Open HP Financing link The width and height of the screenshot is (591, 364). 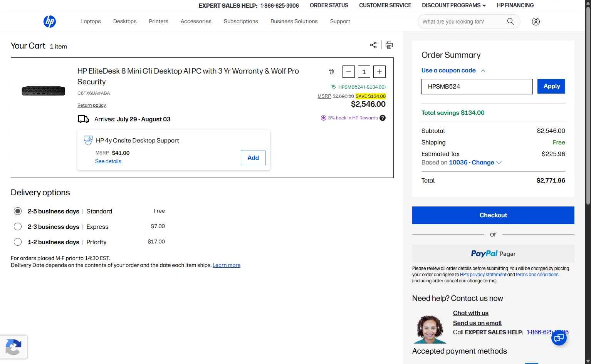(x=515, y=5)
